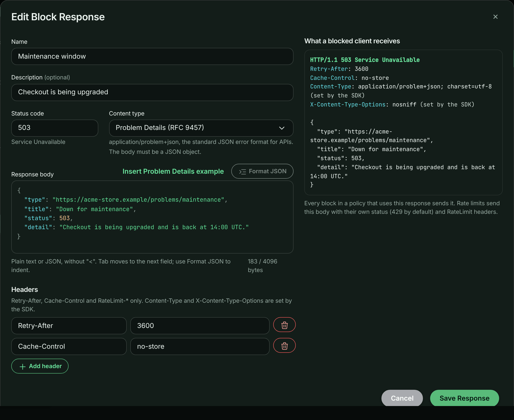Cancel editing the response
514x420 pixels.
[402, 398]
